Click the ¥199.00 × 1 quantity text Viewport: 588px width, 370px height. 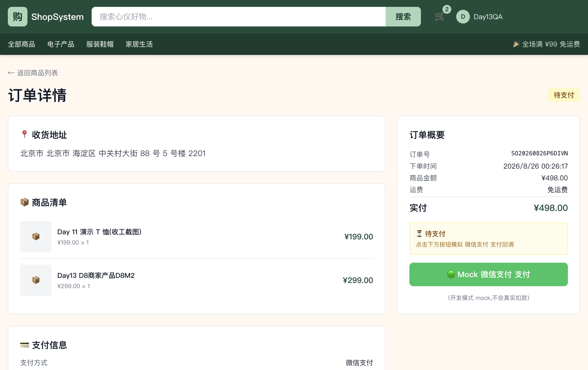click(73, 243)
